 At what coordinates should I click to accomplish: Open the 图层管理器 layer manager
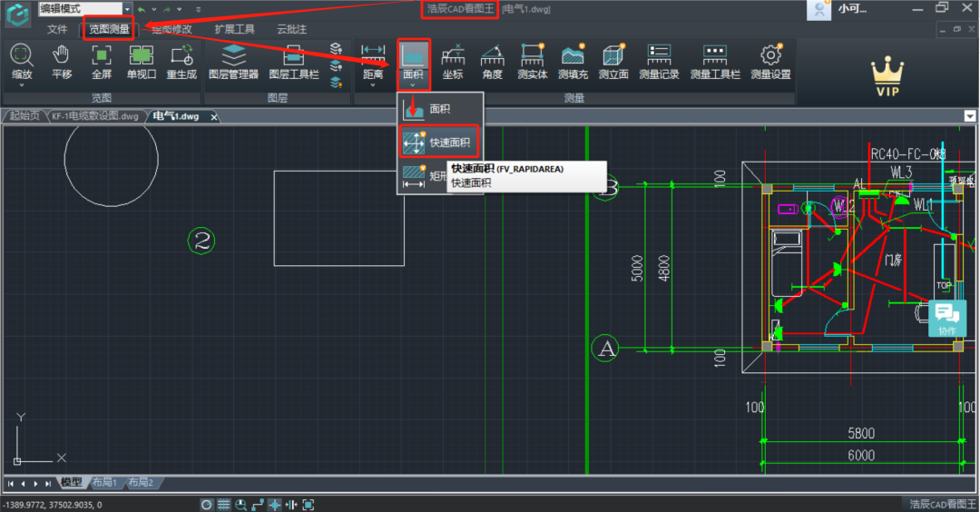tap(233, 60)
